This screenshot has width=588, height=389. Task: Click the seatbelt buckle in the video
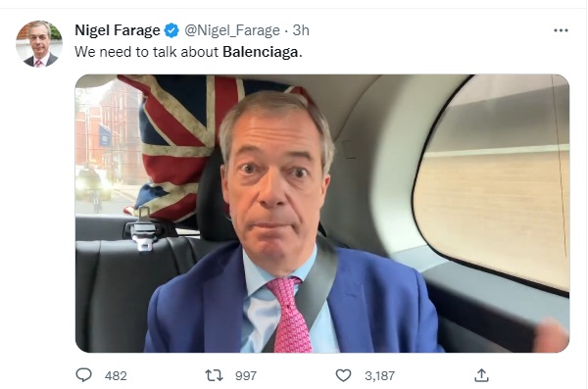point(142,229)
